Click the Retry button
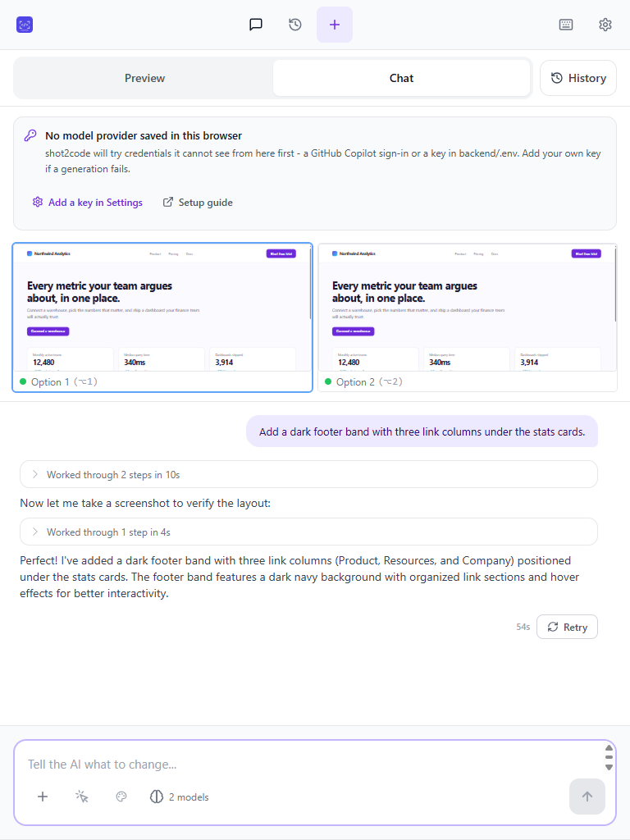The image size is (630, 840). click(x=567, y=627)
